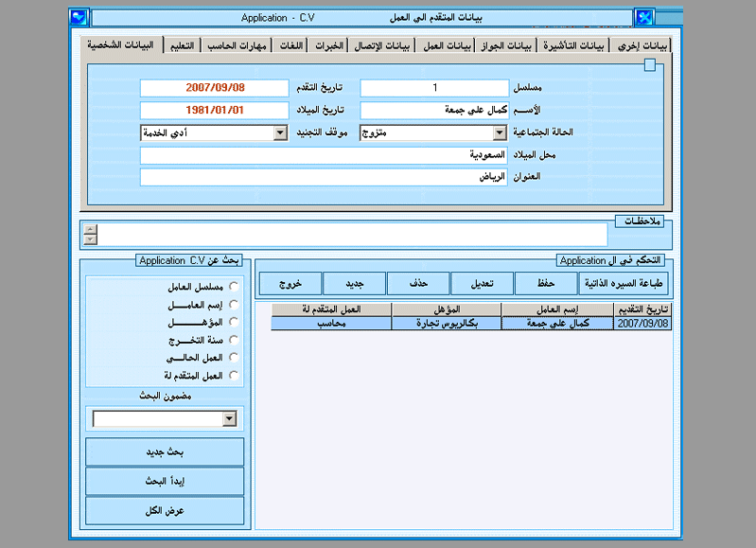Select the العمل المتقدم لة radio button
The height and width of the screenshot is (548, 756).
click(234, 376)
